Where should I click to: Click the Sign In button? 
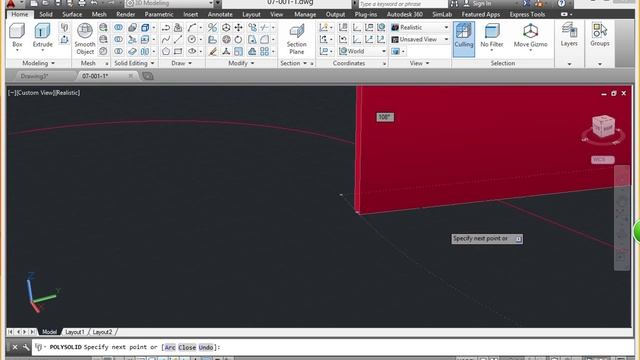click(x=478, y=3)
